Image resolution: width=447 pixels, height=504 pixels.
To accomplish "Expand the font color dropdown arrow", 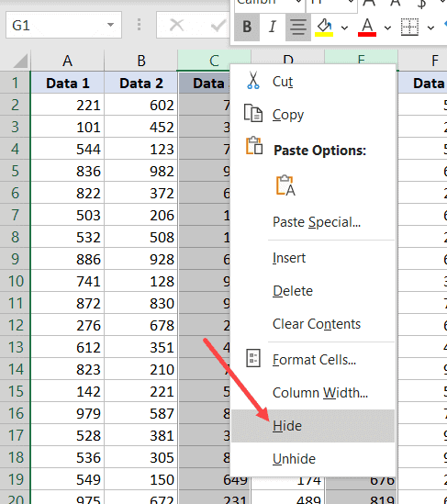I will tap(387, 28).
